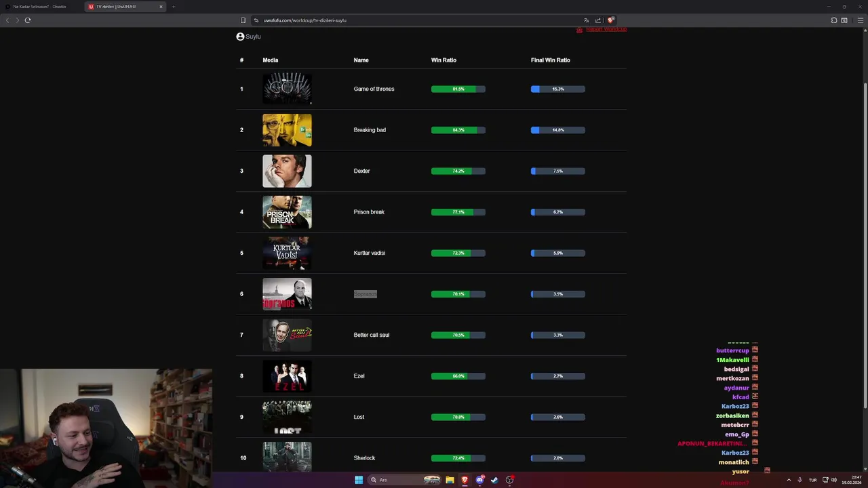Switch to the Ne Kadar Solcusun tab
This screenshot has height=488, width=868.
pyautogui.click(x=42, y=7)
